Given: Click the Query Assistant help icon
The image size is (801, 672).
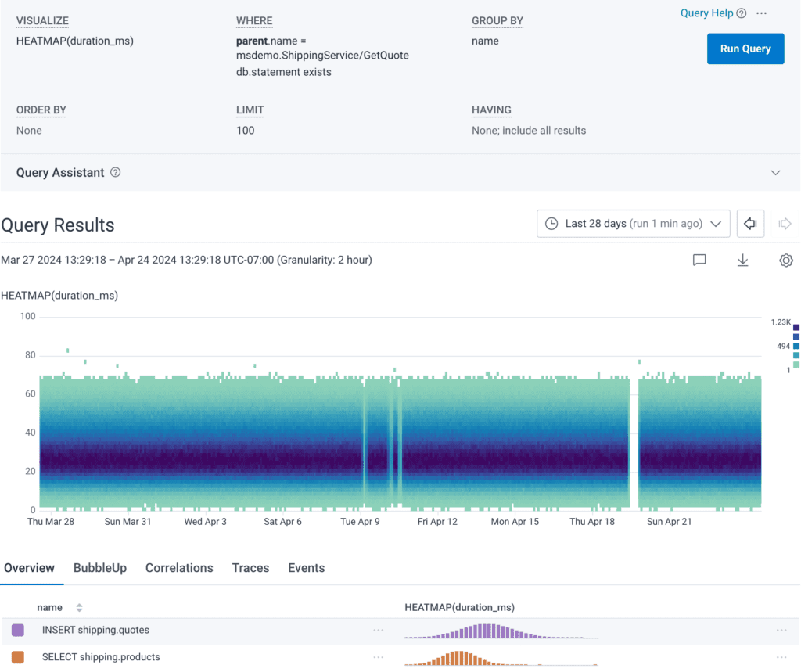Looking at the screenshot, I should tap(116, 172).
